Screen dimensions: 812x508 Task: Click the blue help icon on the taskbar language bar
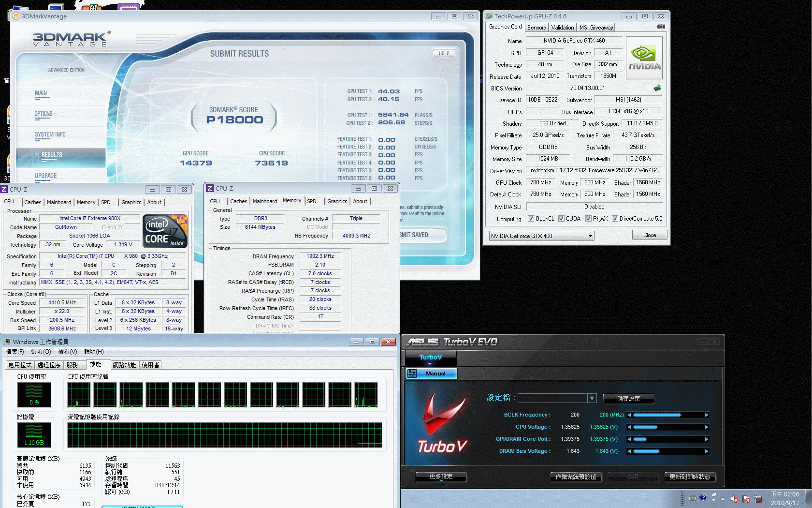click(703, 497)
